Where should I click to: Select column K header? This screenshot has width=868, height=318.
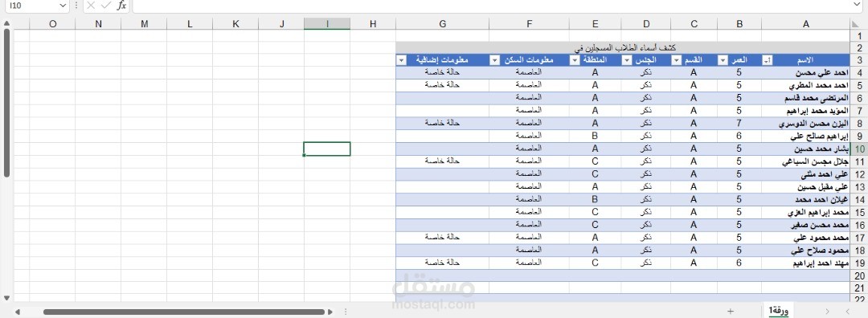tap(235, 24)
